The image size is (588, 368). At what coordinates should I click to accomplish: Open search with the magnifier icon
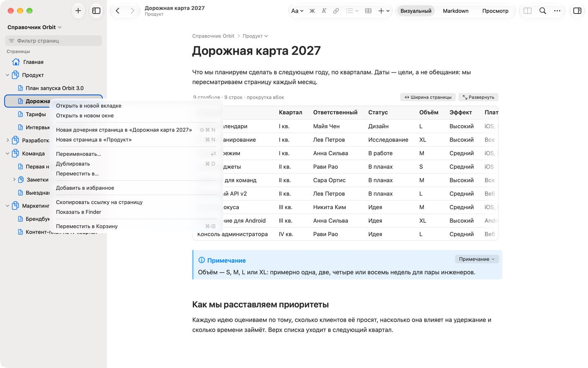pos(543,11)
